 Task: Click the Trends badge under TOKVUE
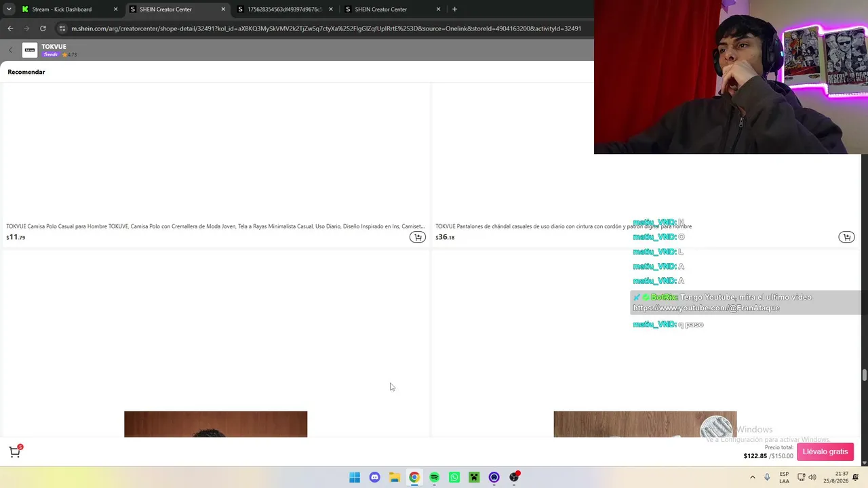point(51,54)
